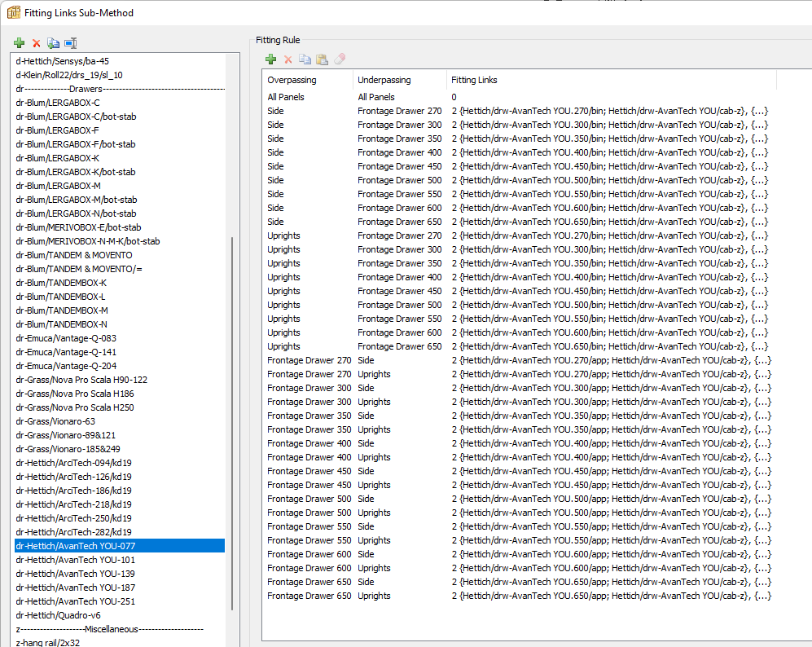
Task: Pick the dr-Hettich/AvanTech YOU-187 entry
Action: 120,588
